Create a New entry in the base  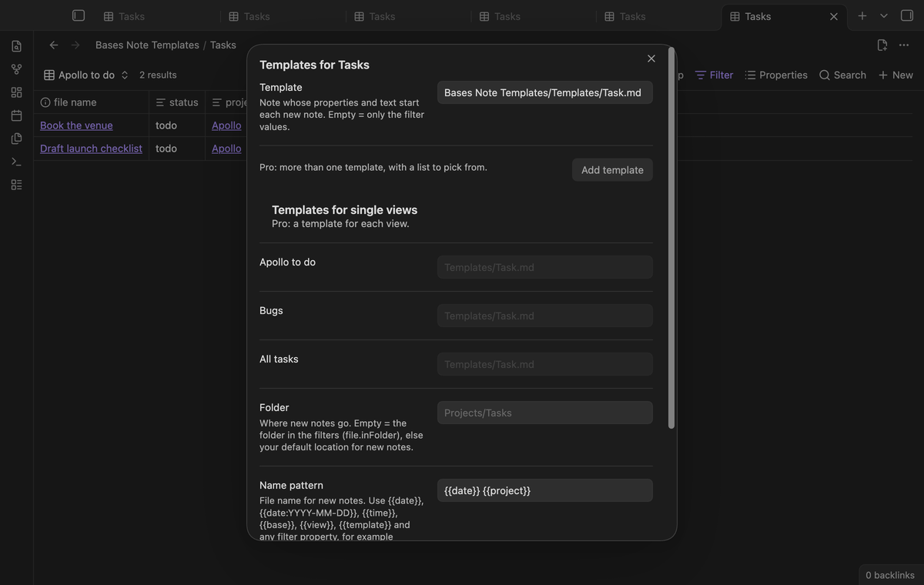[896, 75]
